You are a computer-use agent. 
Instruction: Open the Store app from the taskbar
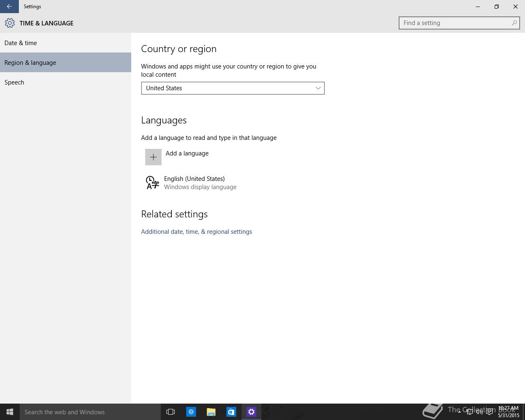tap(231, 412)
